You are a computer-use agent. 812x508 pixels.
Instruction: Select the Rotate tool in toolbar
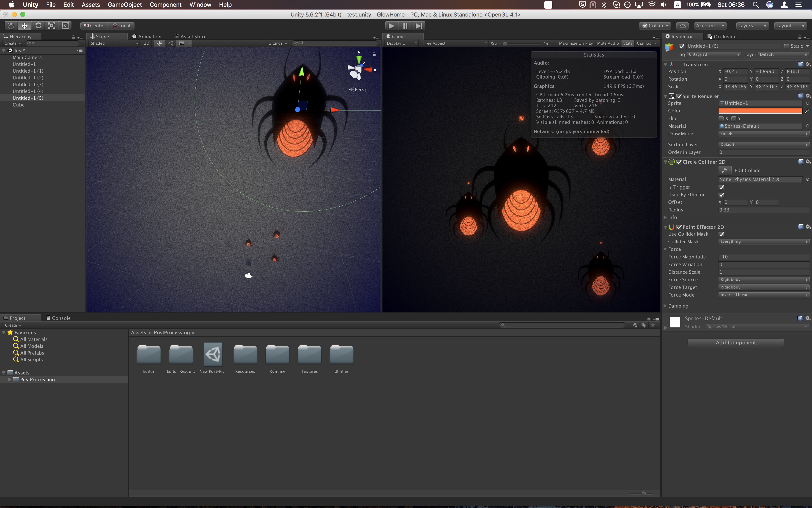coord(38,26)
